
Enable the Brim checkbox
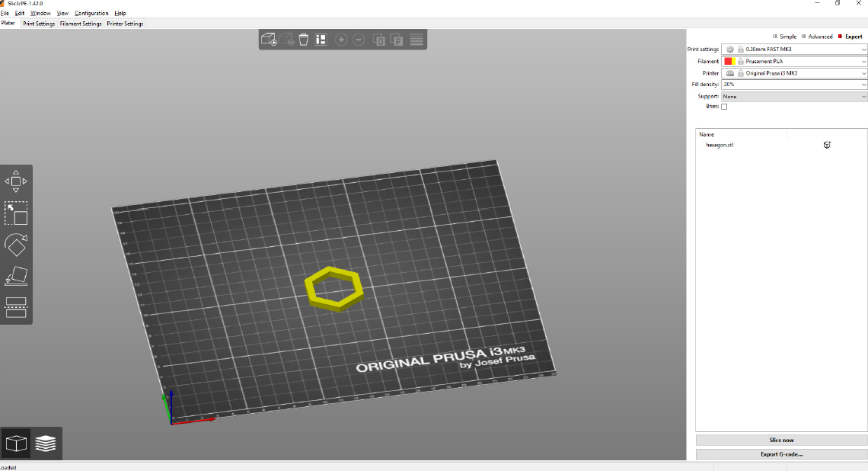point(724,107)
